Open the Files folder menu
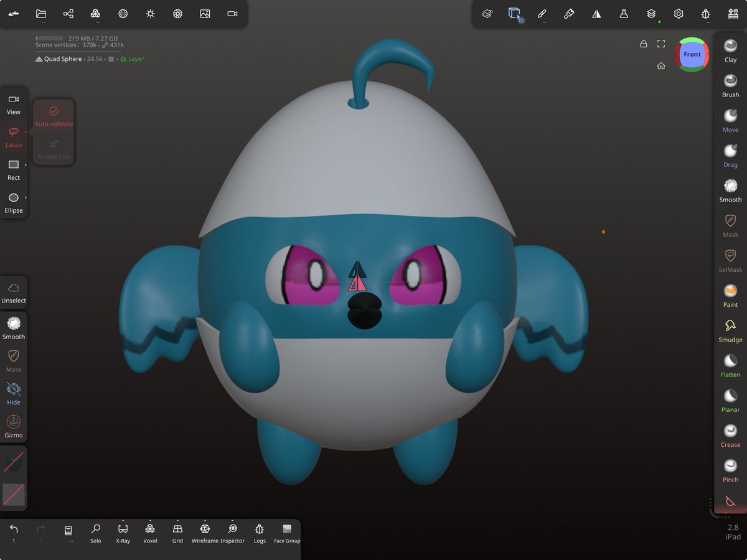 click(41, 14)
